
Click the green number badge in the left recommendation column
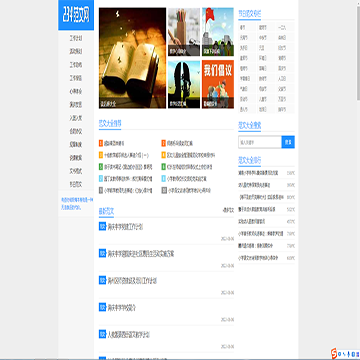click(x=101, y=167)
